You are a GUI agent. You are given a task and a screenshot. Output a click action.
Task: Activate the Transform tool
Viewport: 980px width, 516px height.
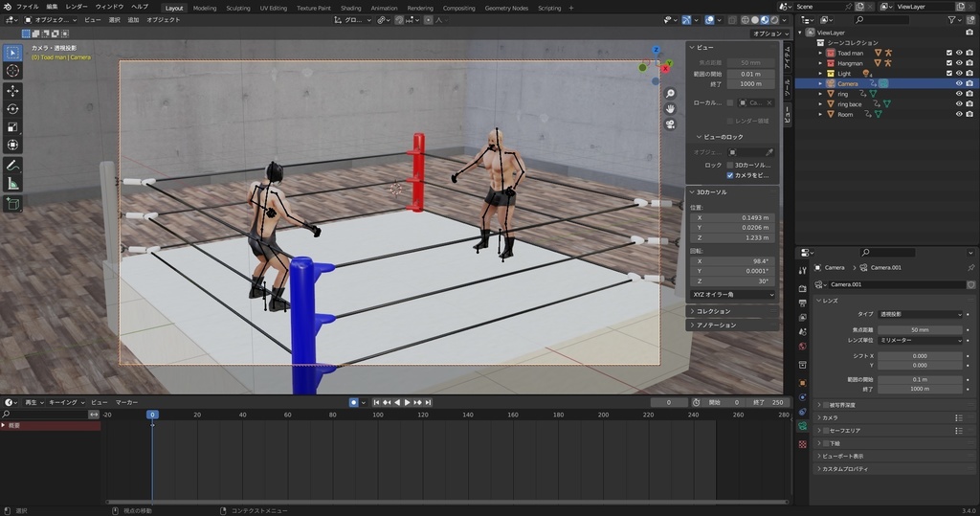pyautogui.click(x=12, y=146)
